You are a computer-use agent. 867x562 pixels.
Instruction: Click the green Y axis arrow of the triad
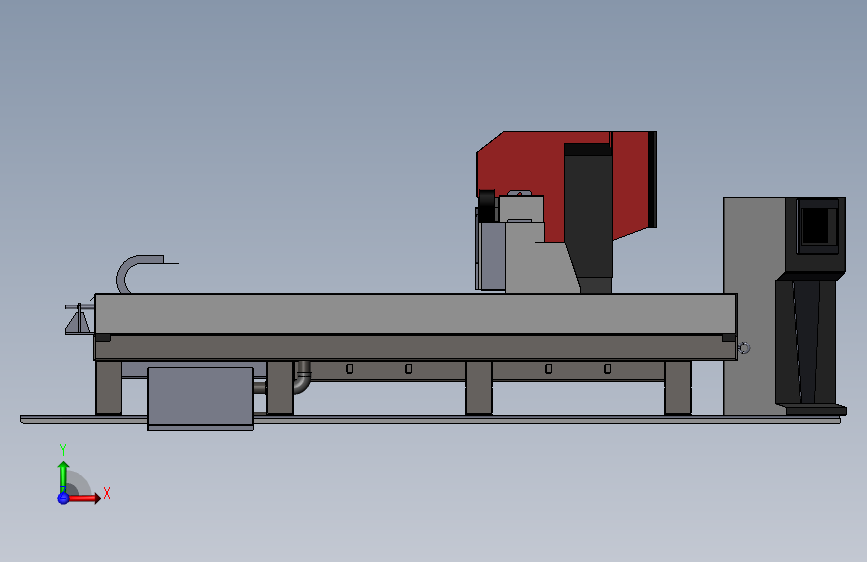click(x=64, y=476)
